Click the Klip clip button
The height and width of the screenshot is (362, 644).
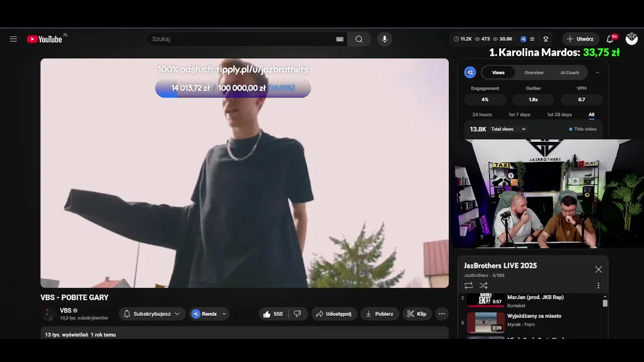[417, 314]
